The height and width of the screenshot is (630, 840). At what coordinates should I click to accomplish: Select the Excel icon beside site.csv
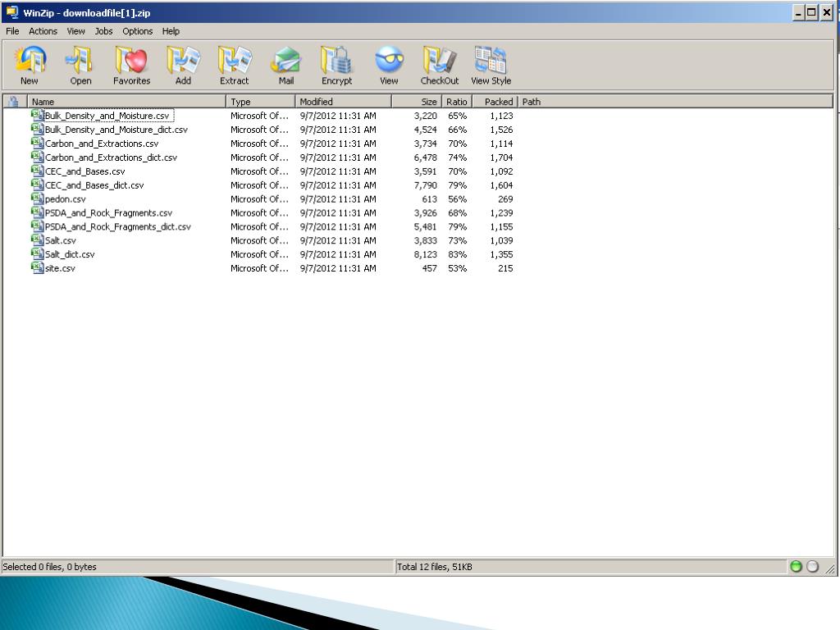[x=38, y=267]
